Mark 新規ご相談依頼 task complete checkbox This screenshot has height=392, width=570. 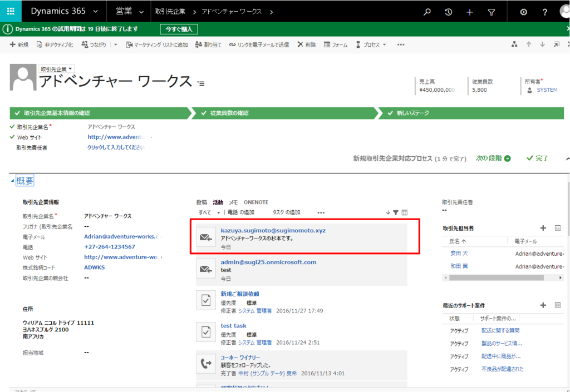pos(206,300)
